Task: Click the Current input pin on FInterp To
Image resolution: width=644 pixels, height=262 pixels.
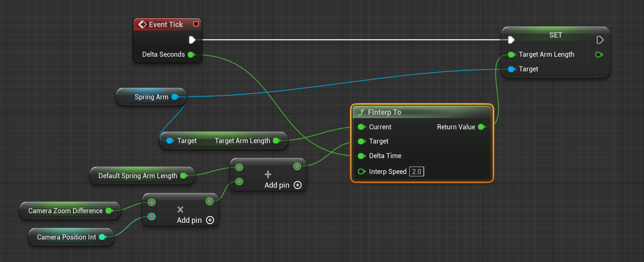Action: pyautogui.click(x=361, y=127)
